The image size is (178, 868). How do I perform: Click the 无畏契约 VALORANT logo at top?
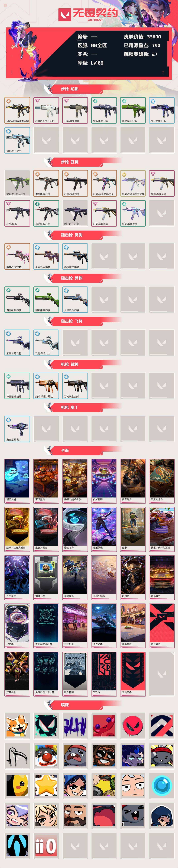pos(89,14)
